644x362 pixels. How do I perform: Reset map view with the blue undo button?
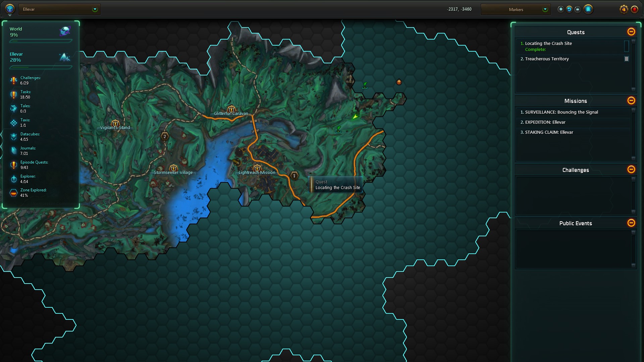(569, 9)
